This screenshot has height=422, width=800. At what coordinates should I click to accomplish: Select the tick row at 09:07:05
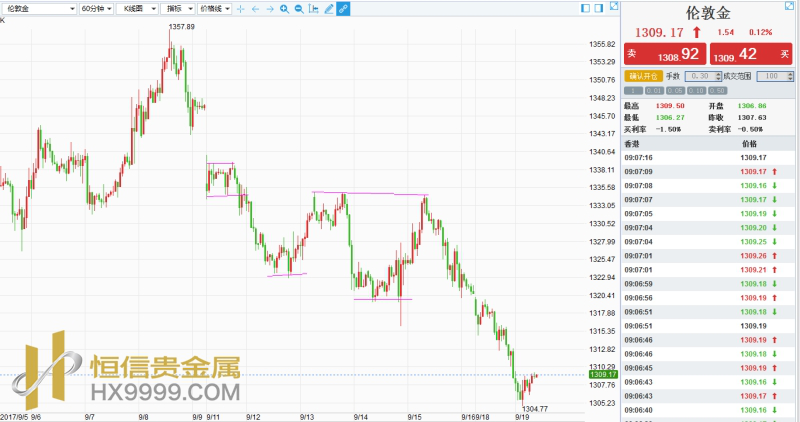pyautogui.click(x=708, y=214)
